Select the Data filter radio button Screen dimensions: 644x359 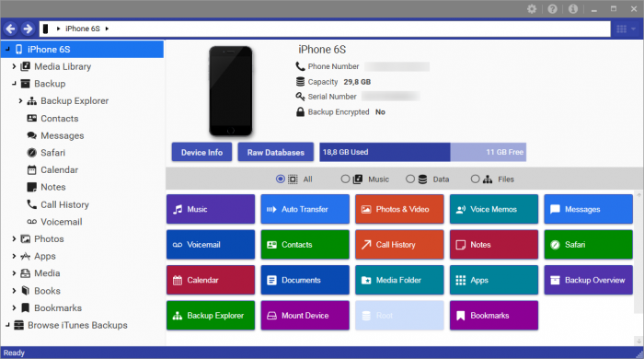click(410, 179)
